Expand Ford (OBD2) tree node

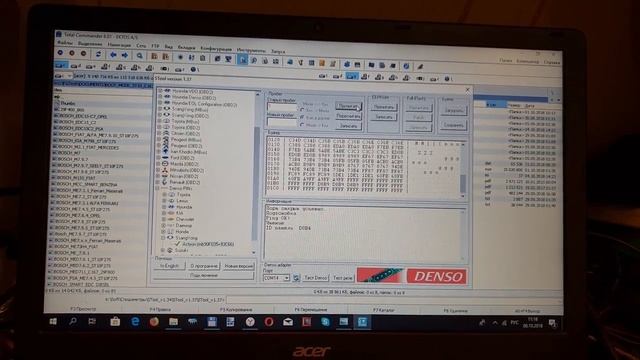click(159, 158)
